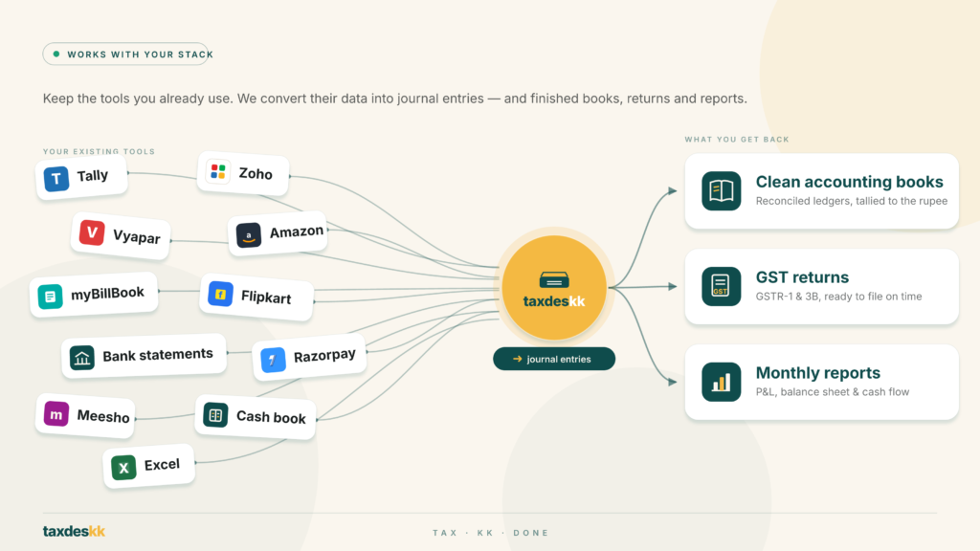Image resolution: width=980 pixels, height=551 pixels.
Task: Click the Razorpay blue logo icon
Action: [x=273, y=360]
